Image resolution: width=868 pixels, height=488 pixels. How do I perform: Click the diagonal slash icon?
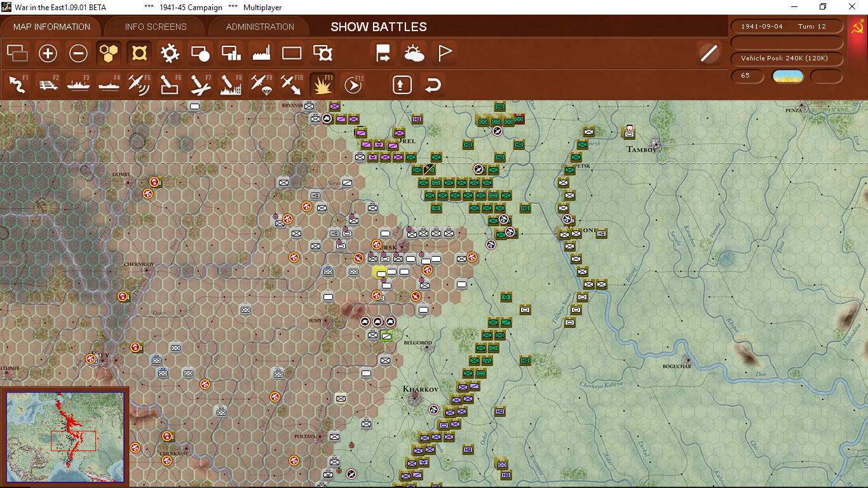[709, 53]
